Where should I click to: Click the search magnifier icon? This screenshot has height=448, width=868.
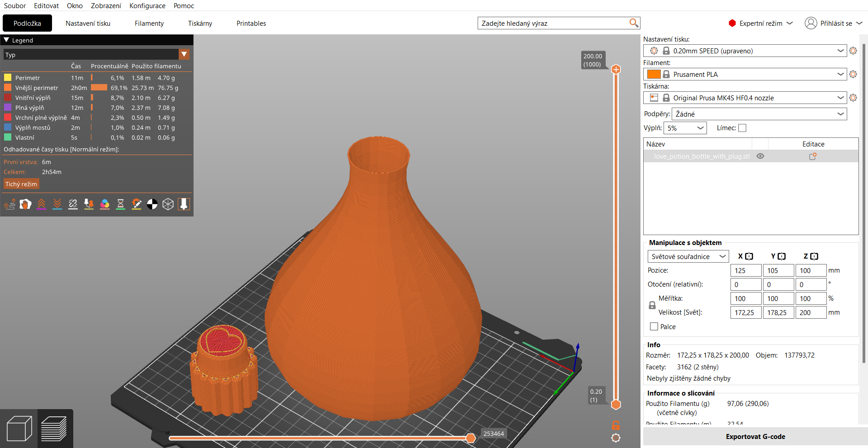tap(634, 23)
